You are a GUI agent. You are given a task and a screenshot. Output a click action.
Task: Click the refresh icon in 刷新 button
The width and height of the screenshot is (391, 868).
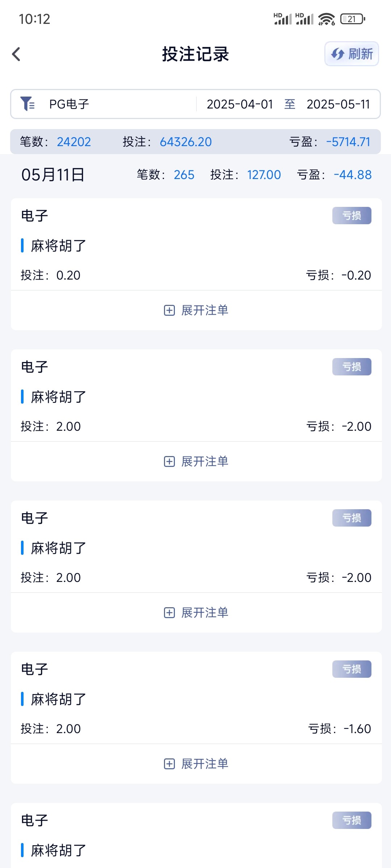pyautogui.click(x=338, y=54)
